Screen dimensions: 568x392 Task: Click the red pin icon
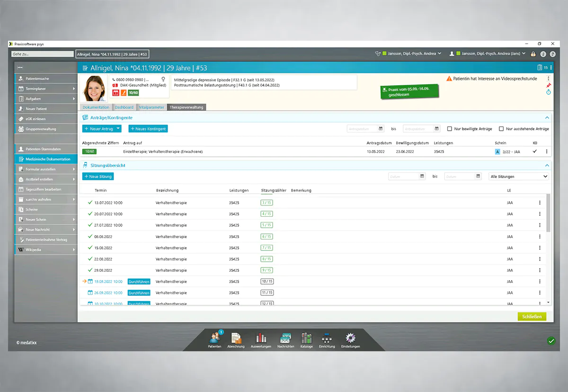coord(549,85)
